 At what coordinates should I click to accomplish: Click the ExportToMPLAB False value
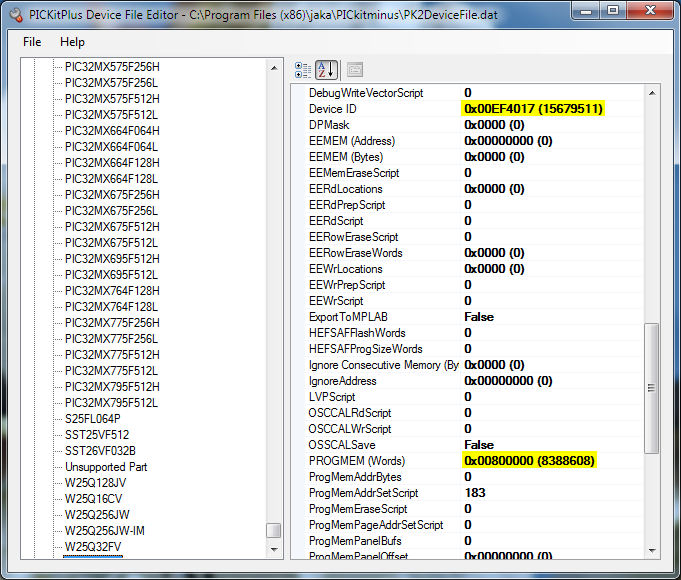(x=479, y=317)
